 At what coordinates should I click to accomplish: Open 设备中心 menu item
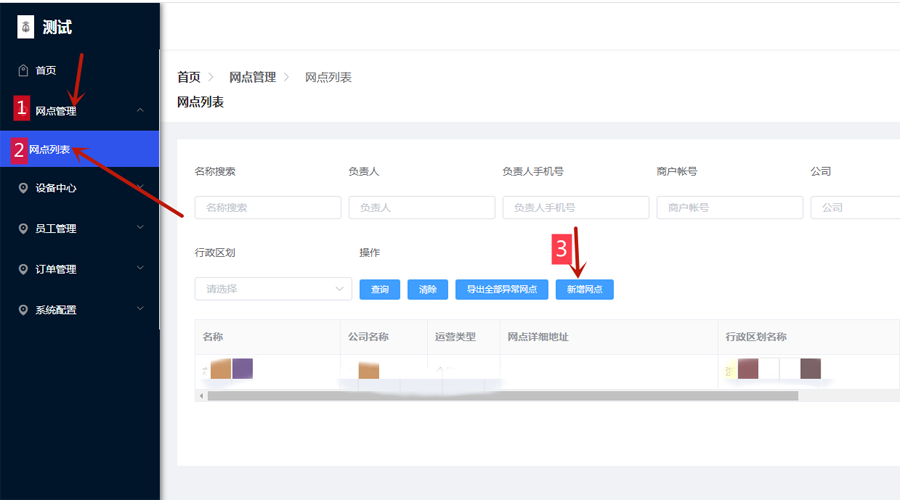(x=56, y=188)
